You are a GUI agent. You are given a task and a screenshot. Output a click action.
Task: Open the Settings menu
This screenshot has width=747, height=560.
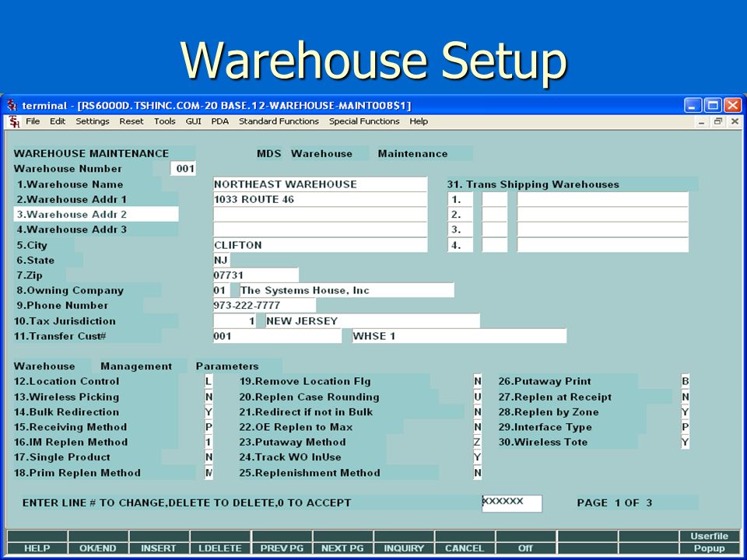tap(93, 121)
